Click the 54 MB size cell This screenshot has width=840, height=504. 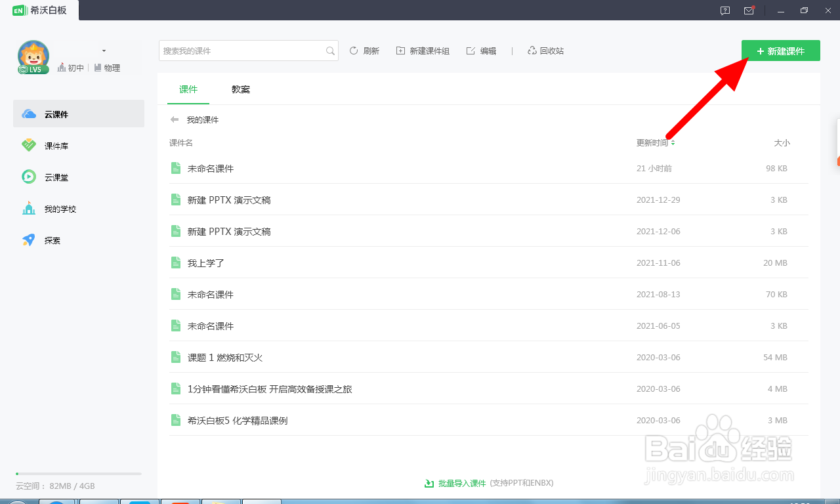coord(775,357)
